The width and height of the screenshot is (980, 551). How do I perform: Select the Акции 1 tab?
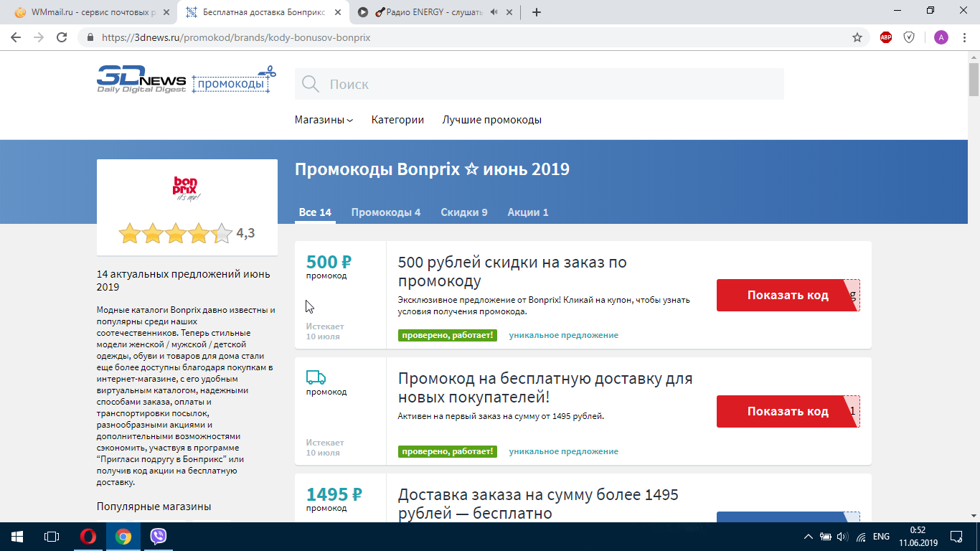coord(528,212)
